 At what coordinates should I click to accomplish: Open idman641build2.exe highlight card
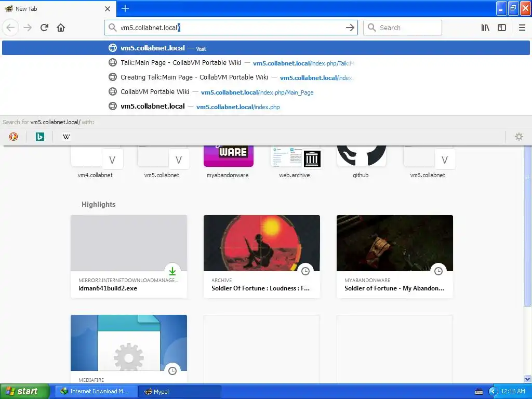[129, 257]
